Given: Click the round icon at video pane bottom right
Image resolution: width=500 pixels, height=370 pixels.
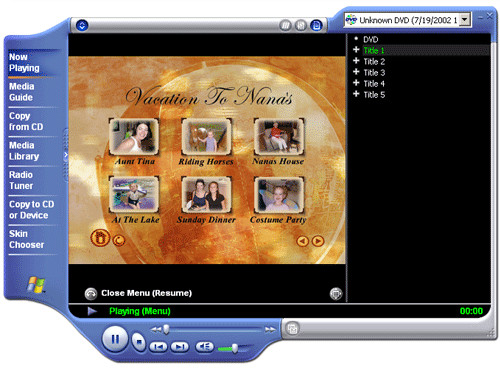Looking at the screenshot, I should click(x=336, y=294).
